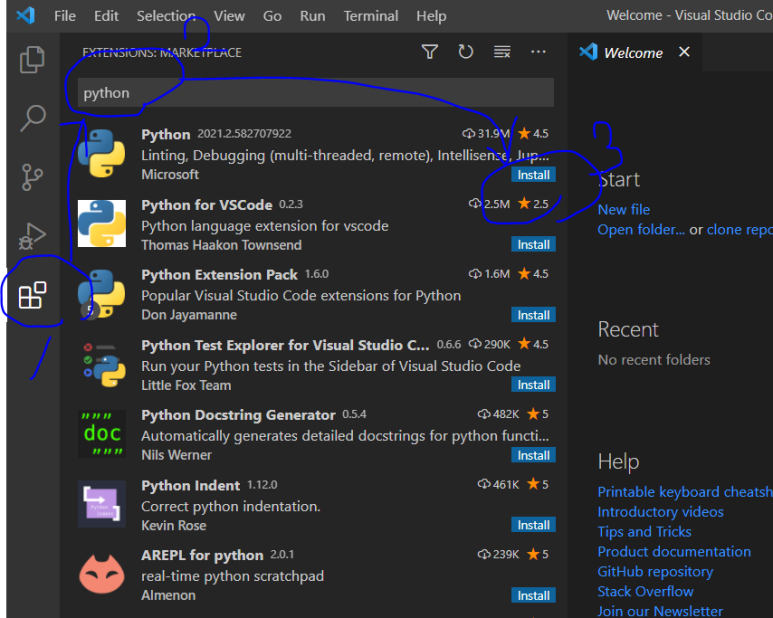Open the Explorer view in activity bar
773x618 pixels.
point(33,60)
